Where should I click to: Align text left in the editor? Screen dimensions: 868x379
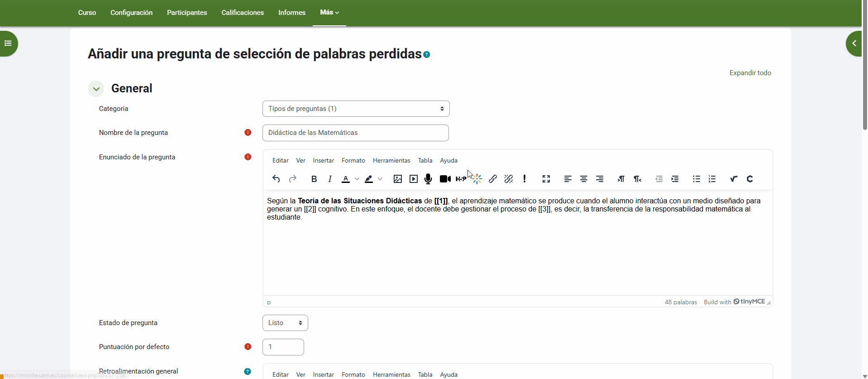(568, 179)
